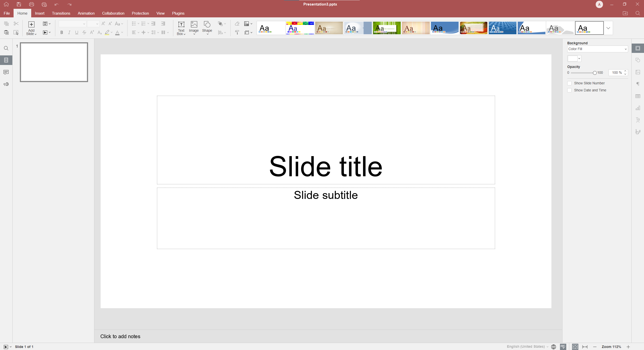644x350 pixels.
Task: Toggle bold formatting
Action: coord(61,32)
